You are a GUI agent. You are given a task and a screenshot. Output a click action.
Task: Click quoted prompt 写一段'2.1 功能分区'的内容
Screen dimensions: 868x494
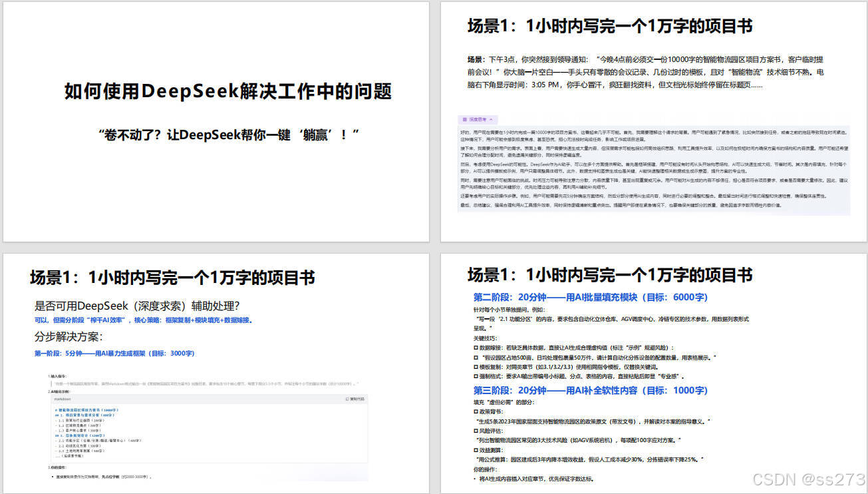click(x=611, y=324)
